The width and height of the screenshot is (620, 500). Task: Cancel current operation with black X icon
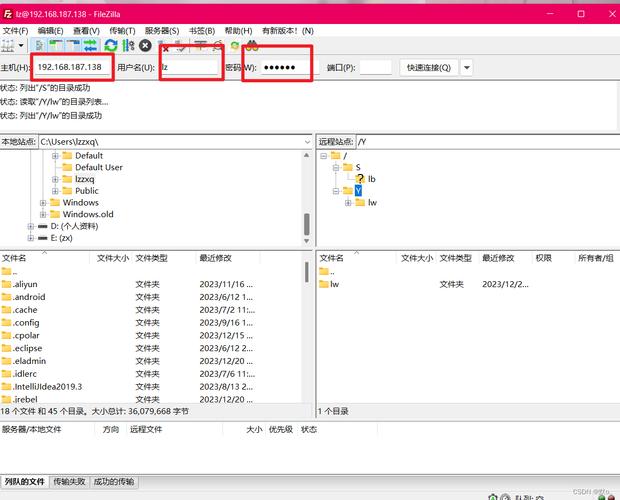click(146, 45)
